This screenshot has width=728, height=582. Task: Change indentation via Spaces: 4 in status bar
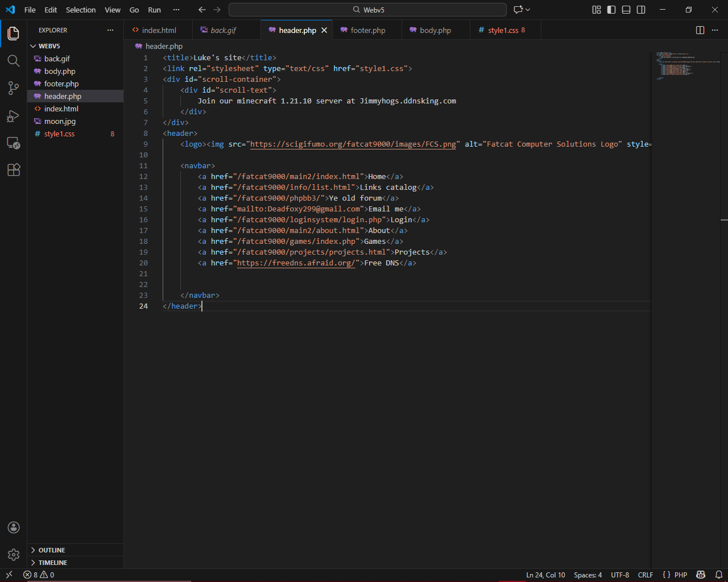588,575
